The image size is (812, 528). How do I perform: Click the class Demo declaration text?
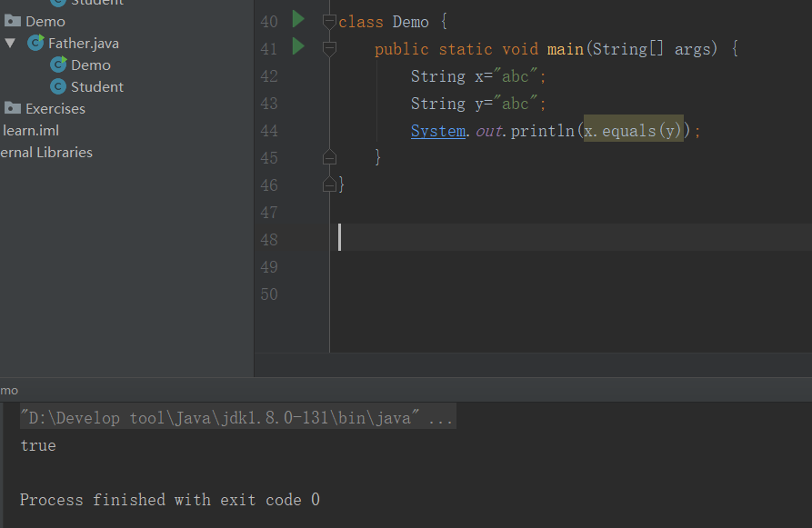click(384, 22)
